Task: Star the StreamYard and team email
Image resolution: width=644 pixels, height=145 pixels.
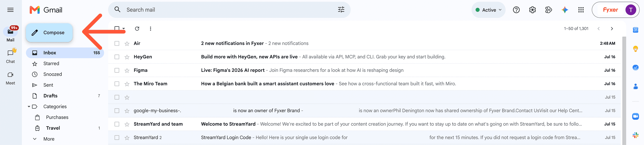Action: pyautogui.click(x=127, y=124)
